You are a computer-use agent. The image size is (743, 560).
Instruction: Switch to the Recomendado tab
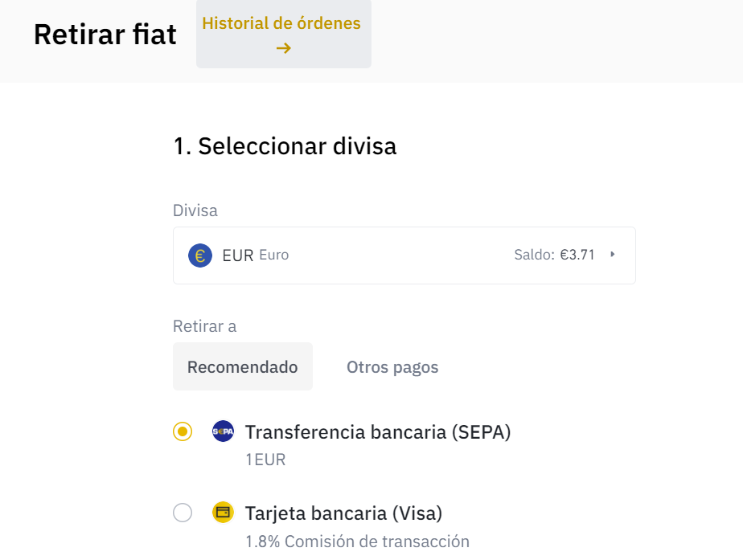[243, 367]
